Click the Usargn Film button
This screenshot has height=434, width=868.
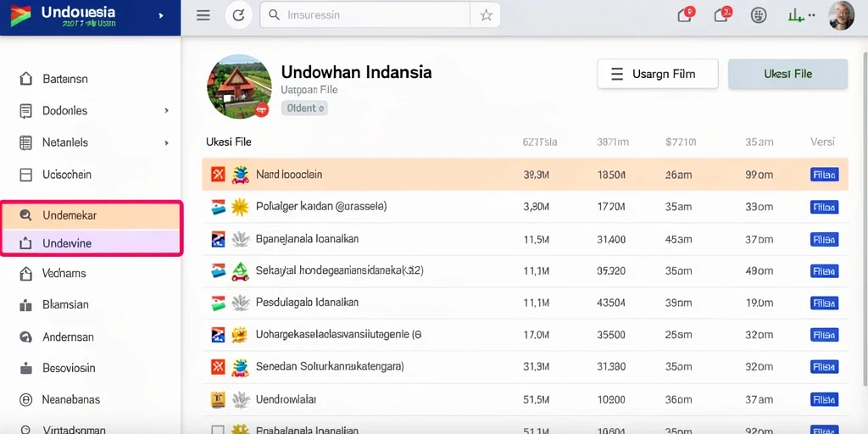point(658,75)
